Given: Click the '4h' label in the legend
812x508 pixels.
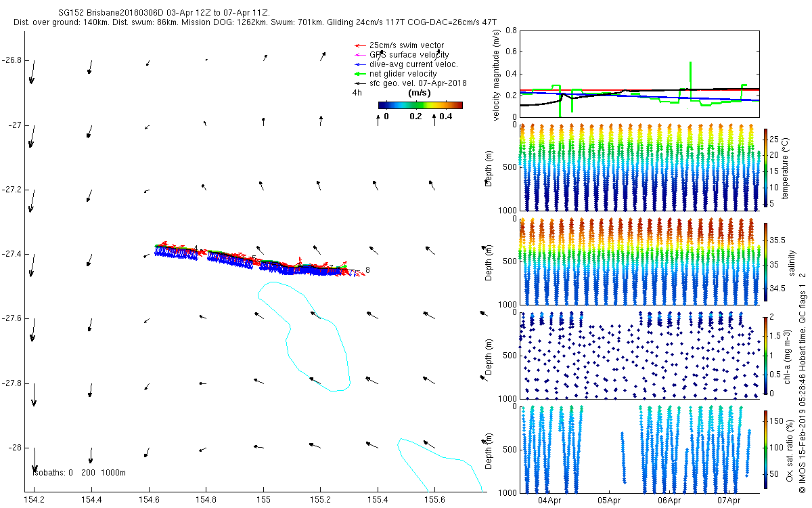Looking at the screenshot, I should coord(357,93).
